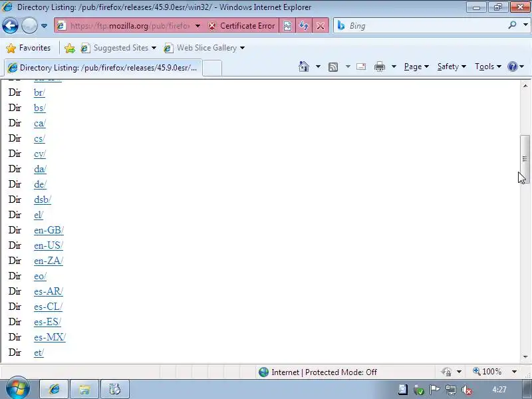Open the da/ directory link
This screenshot has width=532, height=399.
pos(40,169)
